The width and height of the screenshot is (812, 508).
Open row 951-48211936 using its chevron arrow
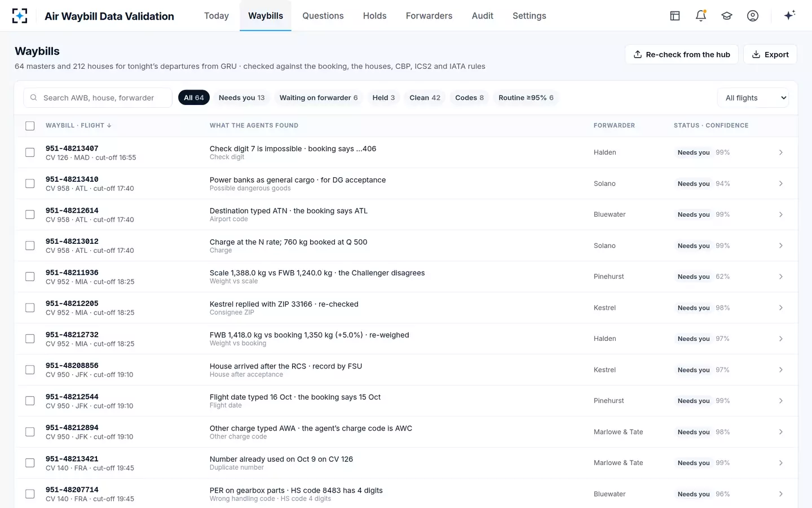click(781, 277)
